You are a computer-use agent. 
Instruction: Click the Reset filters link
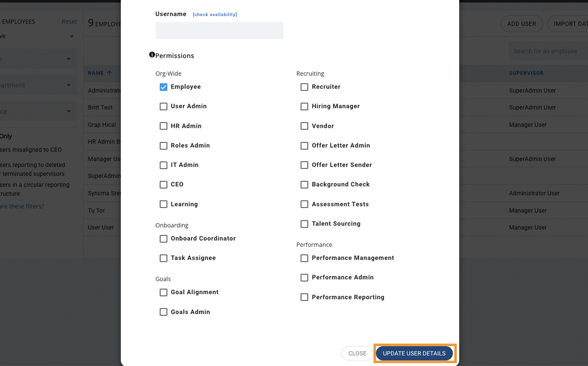(x=69, y=21)
